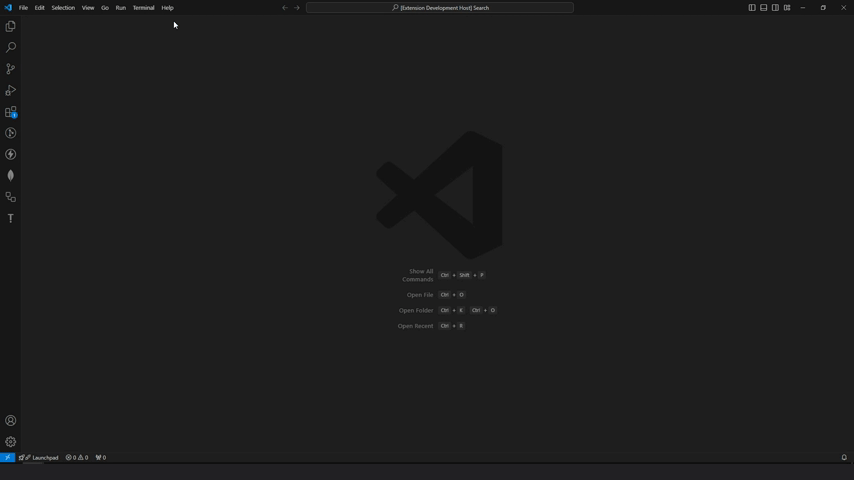854x480 pixels.
Task: Open the Run and Debug view
Action: [10, 90]
